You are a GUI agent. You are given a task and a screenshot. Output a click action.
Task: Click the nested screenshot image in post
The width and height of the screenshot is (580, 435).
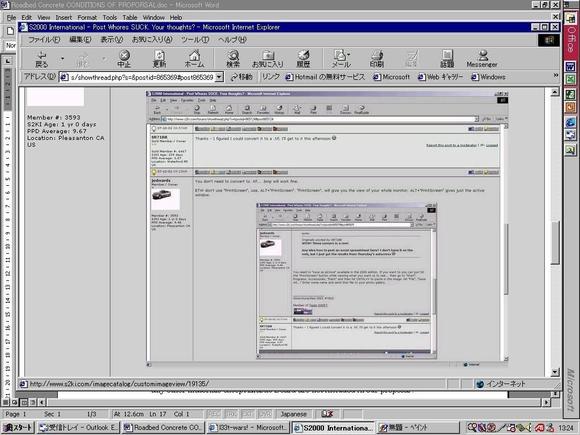tap(327, 228)
